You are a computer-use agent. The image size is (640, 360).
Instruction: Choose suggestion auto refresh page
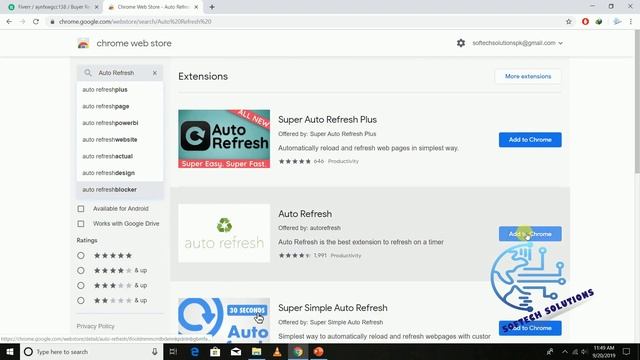(120, 106)
